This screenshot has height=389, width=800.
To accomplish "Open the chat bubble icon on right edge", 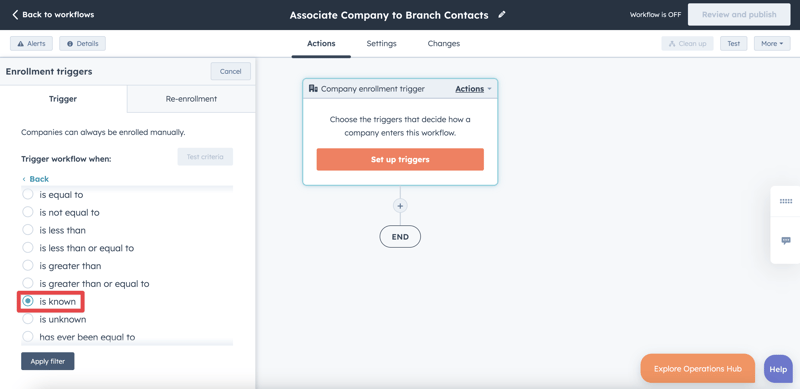I will click(786, 240).
